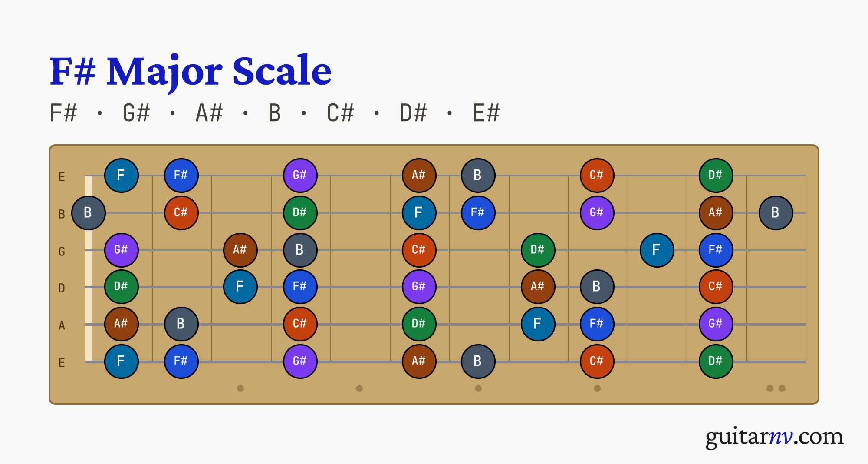Click the G# note on the D string

[419, 287]
